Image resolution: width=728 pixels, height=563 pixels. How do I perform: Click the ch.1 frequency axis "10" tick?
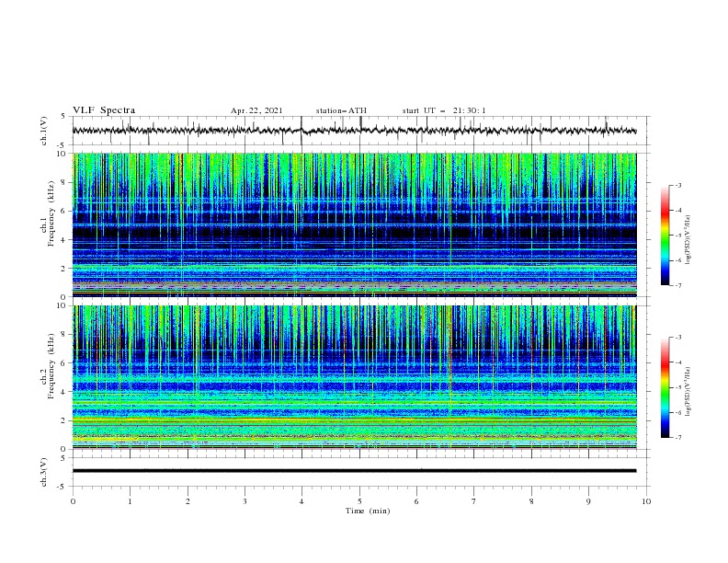62,154
